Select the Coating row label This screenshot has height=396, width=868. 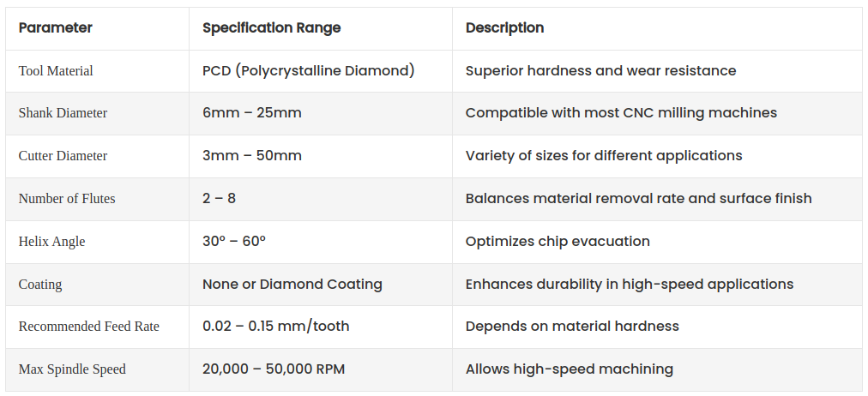(x=40, y=285)
